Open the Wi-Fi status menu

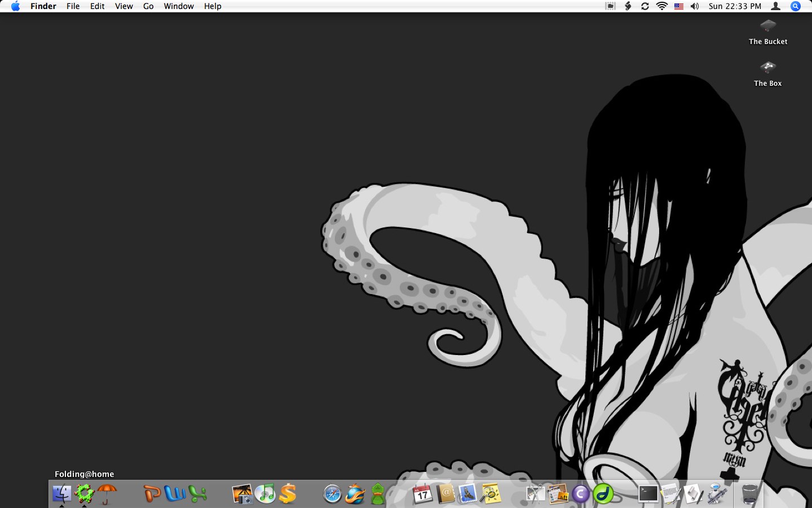pyautogui.click(x=662, y=6)
